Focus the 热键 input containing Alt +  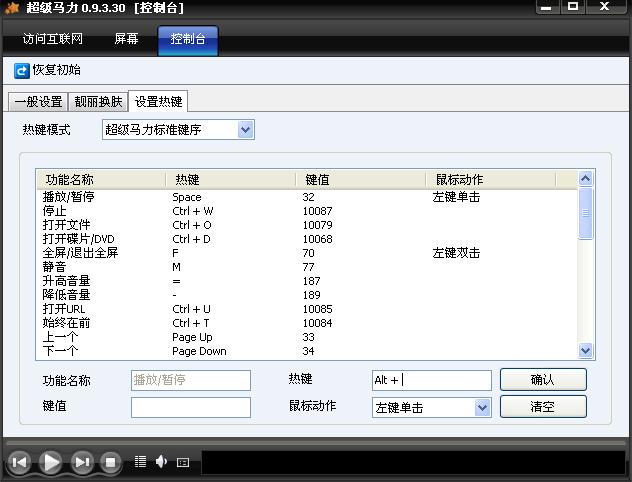pyautogui.click(x=432, y=380)
